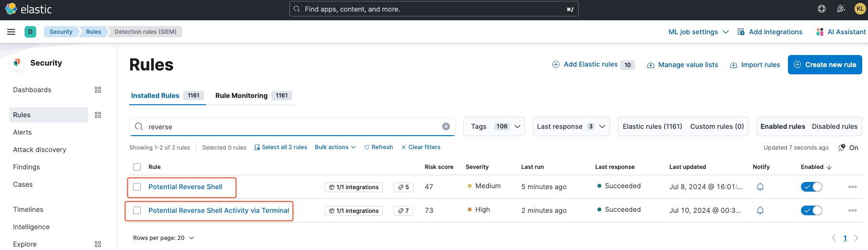
Task: Open the Last response filter dropdown
Action: 571,126
